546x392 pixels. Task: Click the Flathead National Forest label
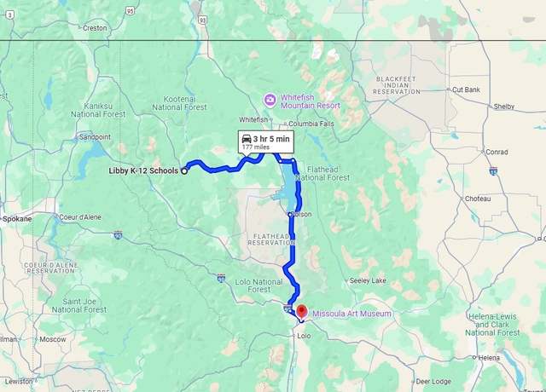[x=322, y=174]
